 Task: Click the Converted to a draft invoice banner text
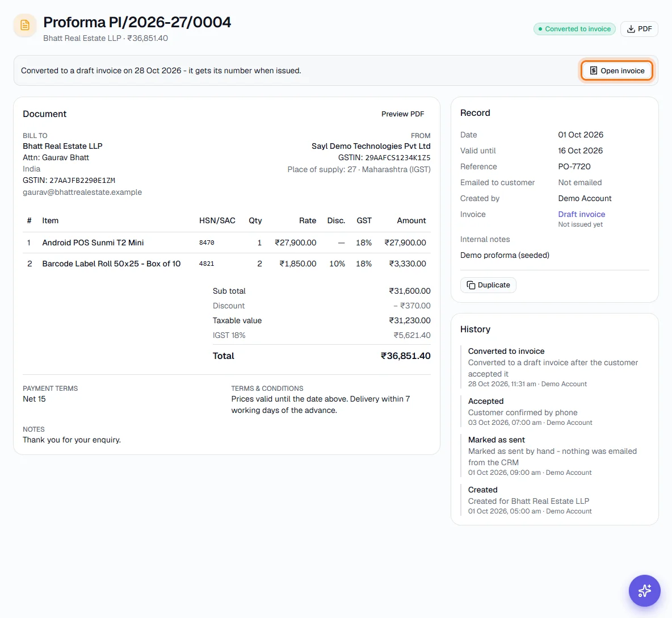coord(161,71)
